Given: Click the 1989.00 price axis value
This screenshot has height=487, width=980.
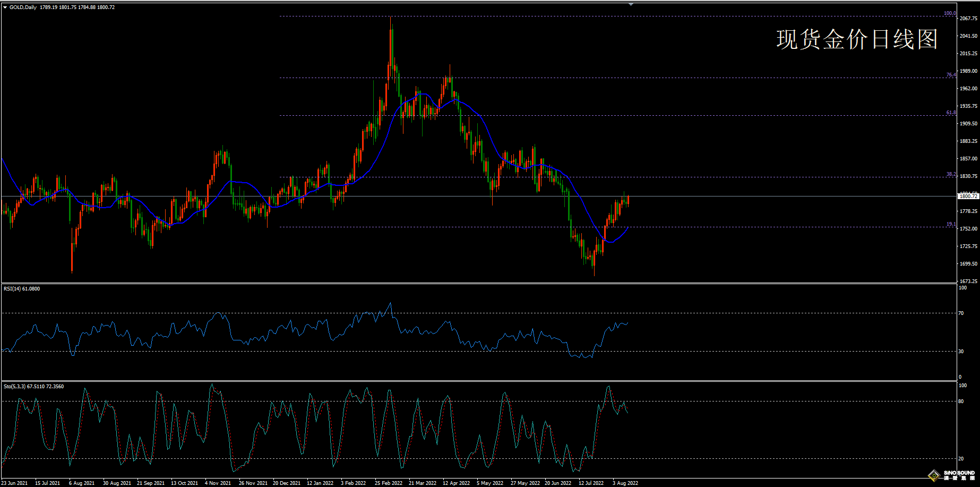Looking at the screenshot, I should coord(969,71).
